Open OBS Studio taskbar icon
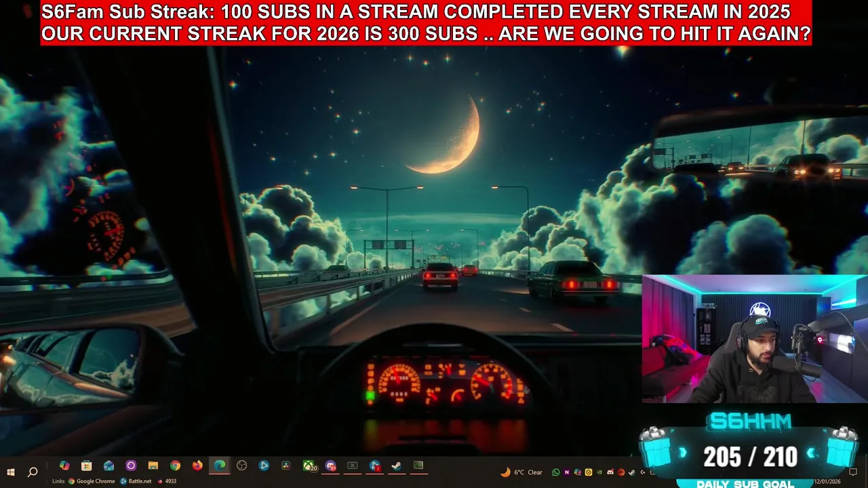868x488 pixels. [x=241, y=466]
